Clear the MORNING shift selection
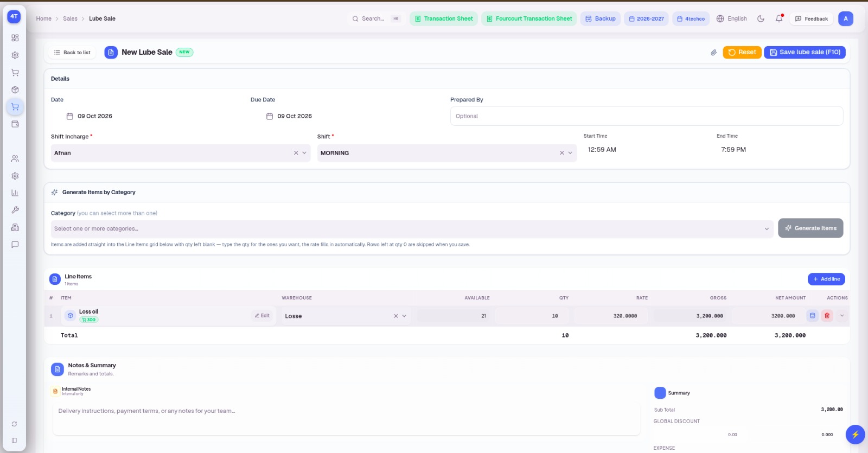Viewport: 868px width, 453px height. pyautogui.click(x=562, y=153)
